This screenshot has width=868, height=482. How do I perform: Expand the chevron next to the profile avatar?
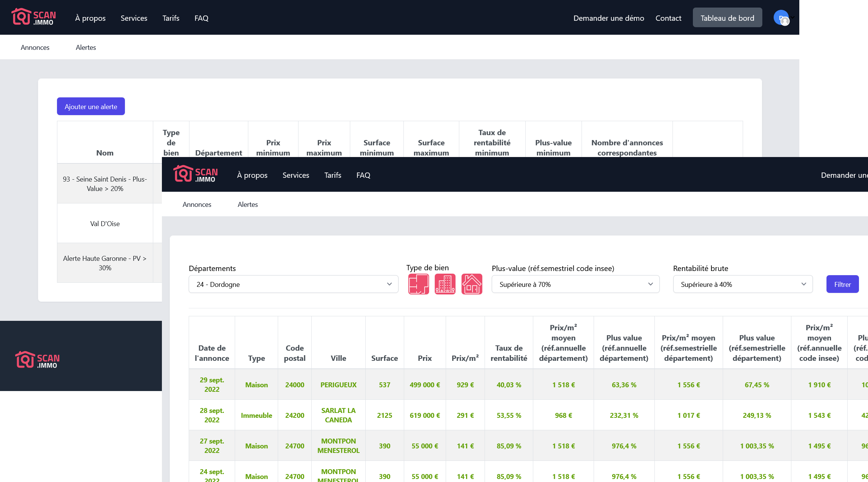(791, 17)
